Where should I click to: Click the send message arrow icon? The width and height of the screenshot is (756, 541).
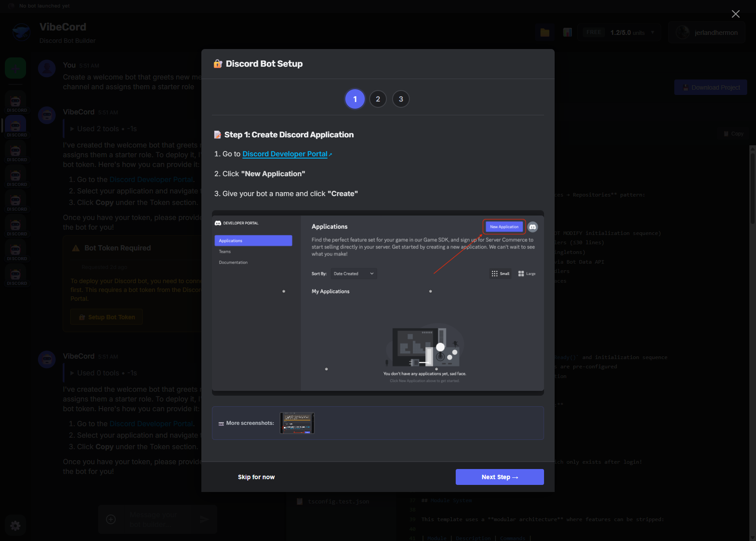204,519
